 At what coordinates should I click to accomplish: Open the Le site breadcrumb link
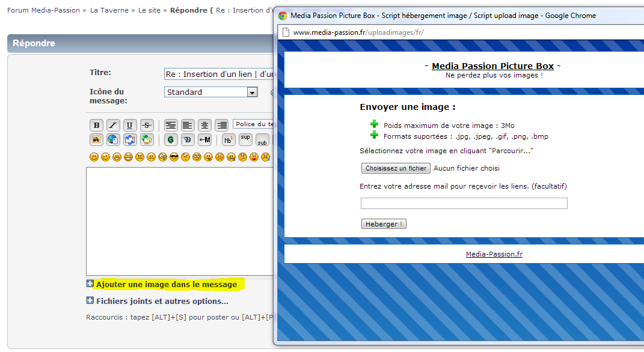coord(149,10)
